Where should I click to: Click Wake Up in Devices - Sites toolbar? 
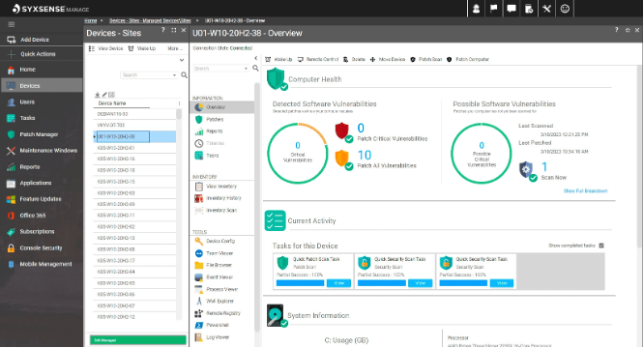tap(142, 48)
